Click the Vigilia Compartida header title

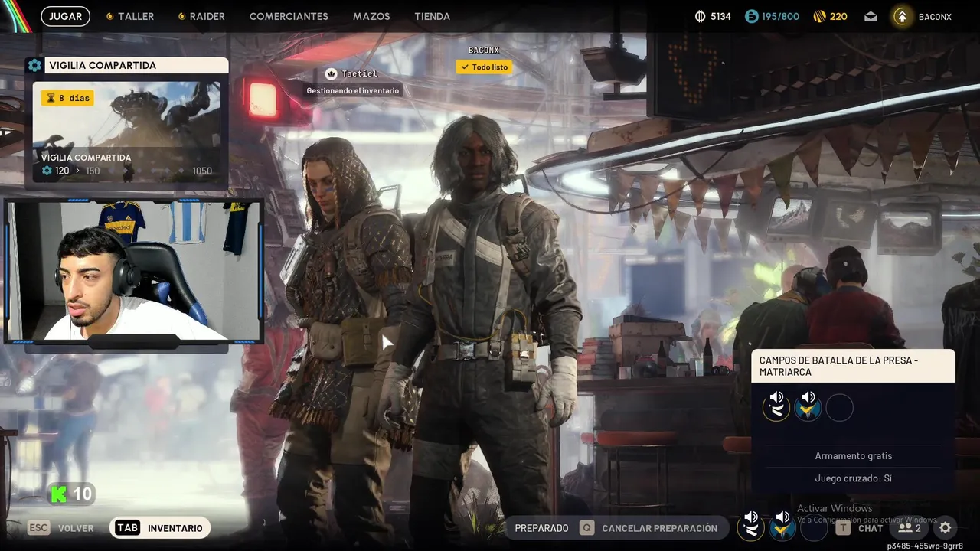coord(103,65)
